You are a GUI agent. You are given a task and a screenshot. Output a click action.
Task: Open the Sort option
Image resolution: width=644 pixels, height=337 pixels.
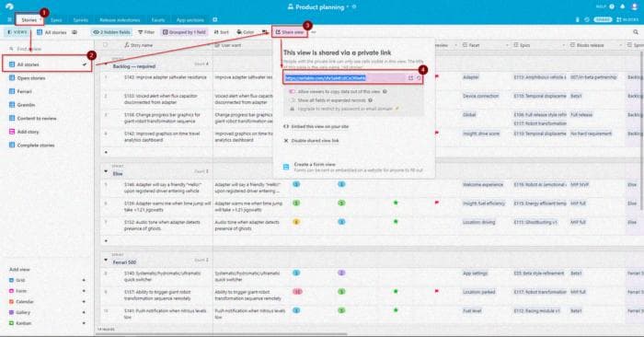(x=222, y=32)
